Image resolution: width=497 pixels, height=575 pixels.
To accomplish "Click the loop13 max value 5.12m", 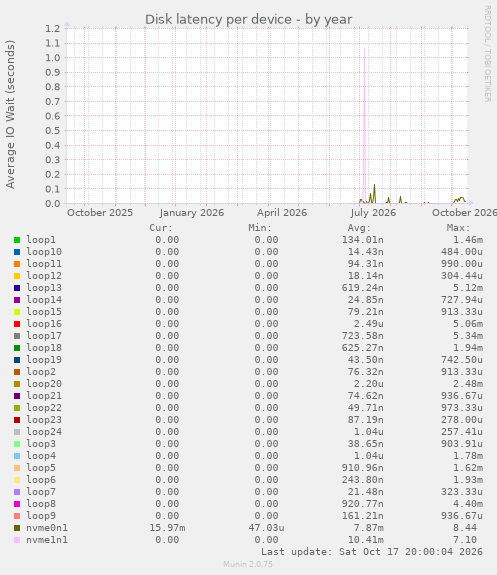I will 468,288.
